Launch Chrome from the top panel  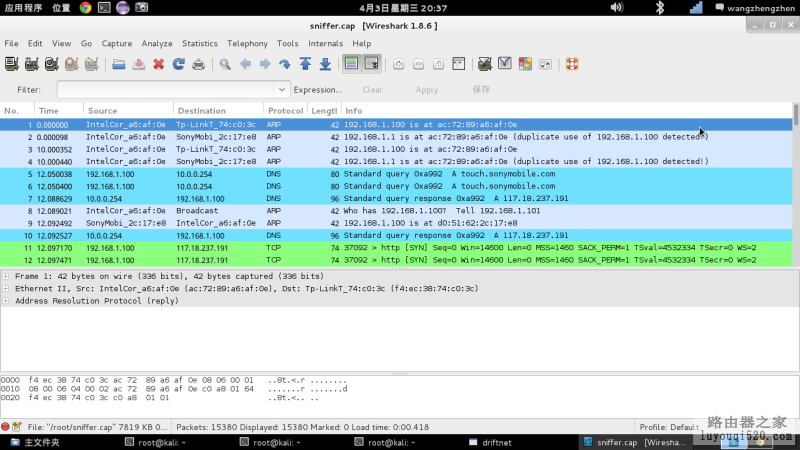coord(85,8)
